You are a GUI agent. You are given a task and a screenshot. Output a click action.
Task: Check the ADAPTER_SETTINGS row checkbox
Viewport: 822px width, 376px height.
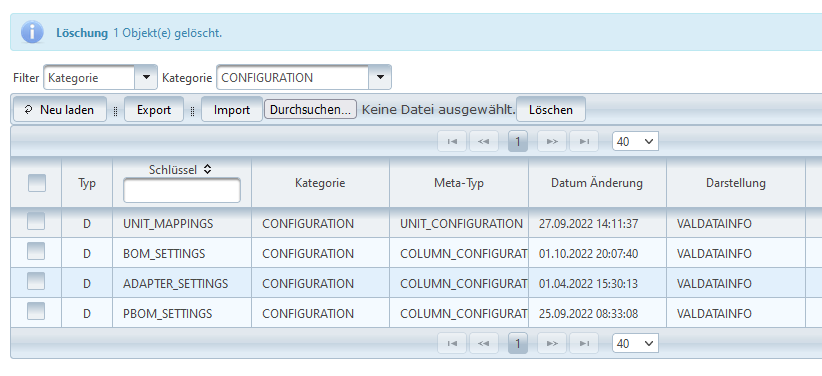(36, 282)
